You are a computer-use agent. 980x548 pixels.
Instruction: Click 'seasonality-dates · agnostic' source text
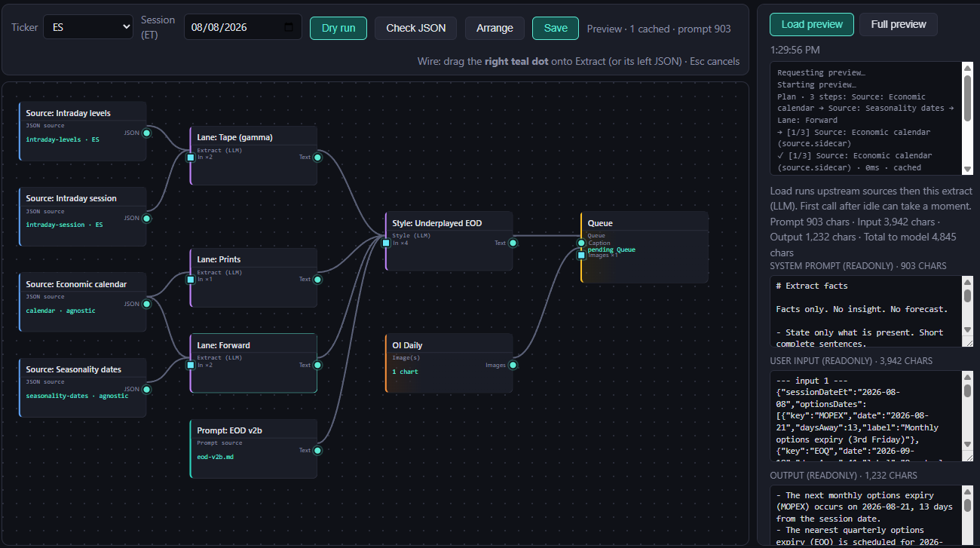77,396
